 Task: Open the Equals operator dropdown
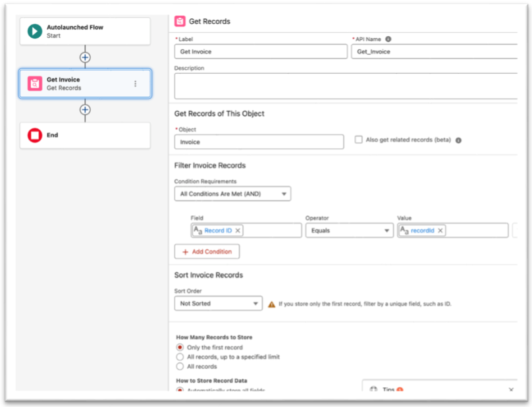click(349, 231)
